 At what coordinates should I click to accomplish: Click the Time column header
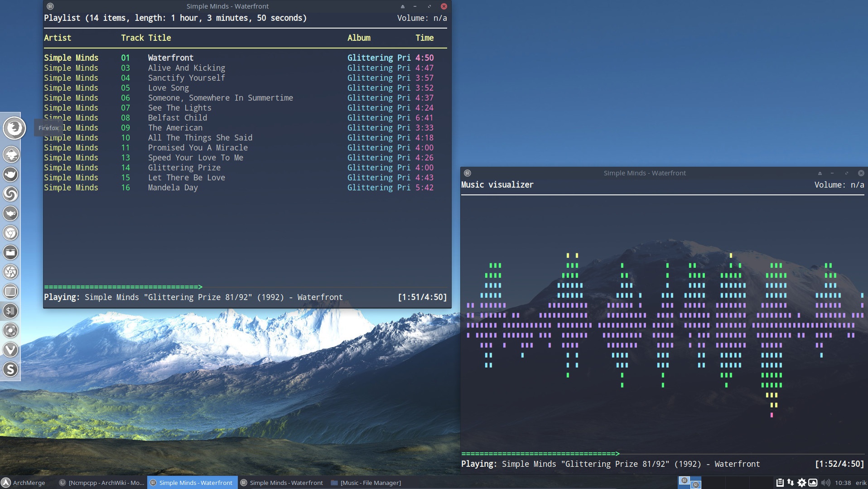(x=424, y=38)
